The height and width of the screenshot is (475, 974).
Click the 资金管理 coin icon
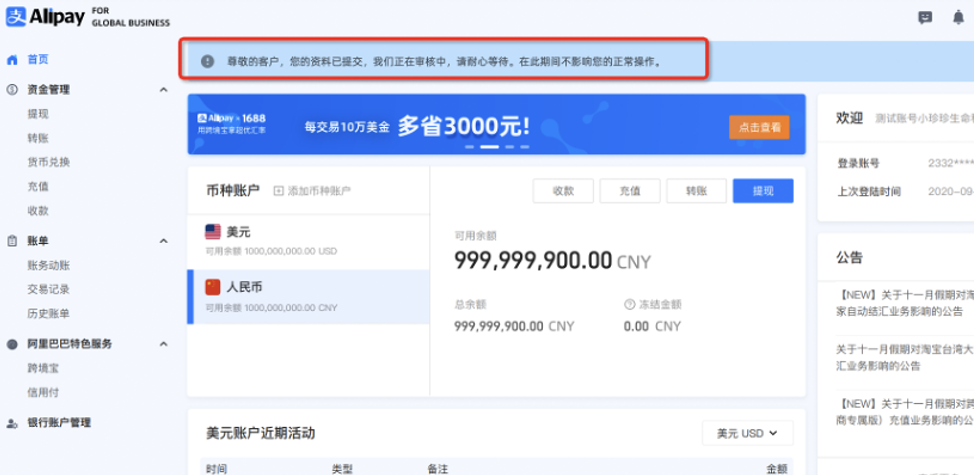12,90
